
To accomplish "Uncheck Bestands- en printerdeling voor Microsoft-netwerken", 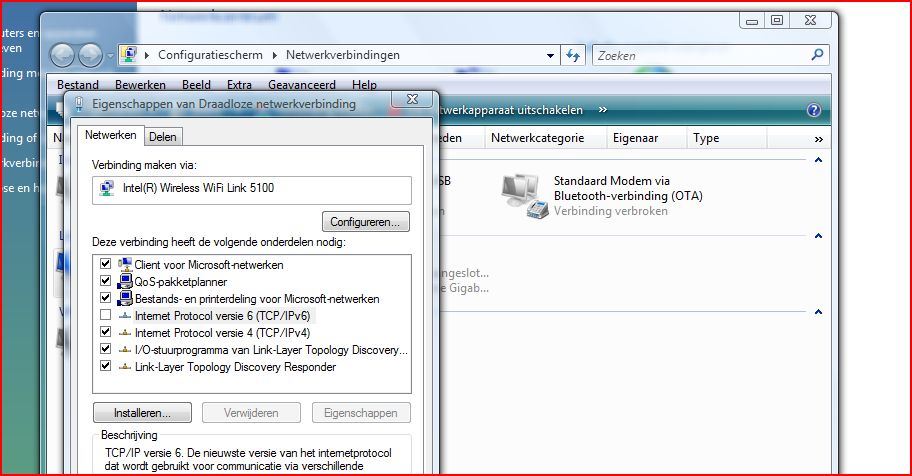I will 105,297.
